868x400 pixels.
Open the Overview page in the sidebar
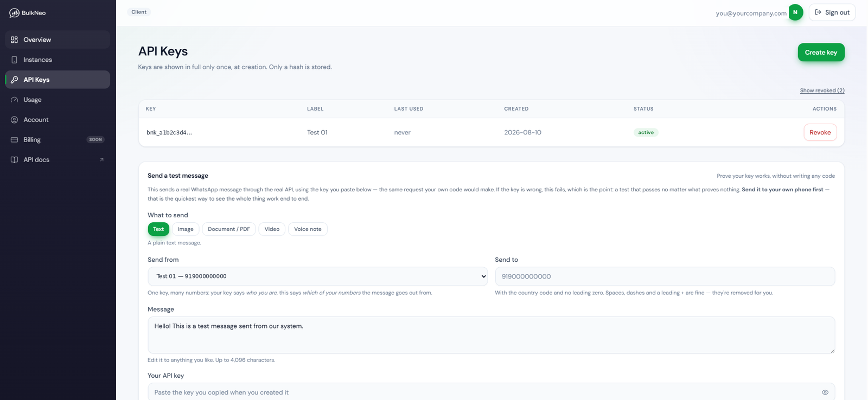click(58, 40)
